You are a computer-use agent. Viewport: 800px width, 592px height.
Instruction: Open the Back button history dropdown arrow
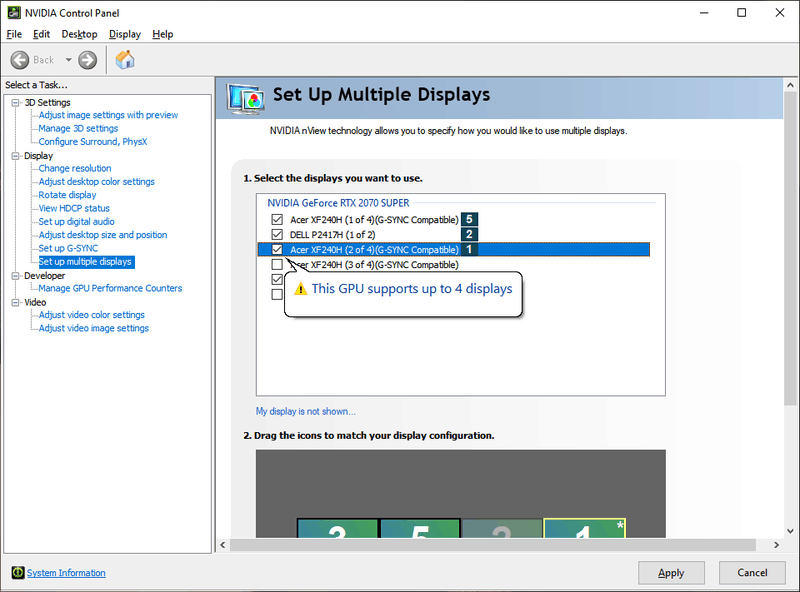[x=68, y=60]
